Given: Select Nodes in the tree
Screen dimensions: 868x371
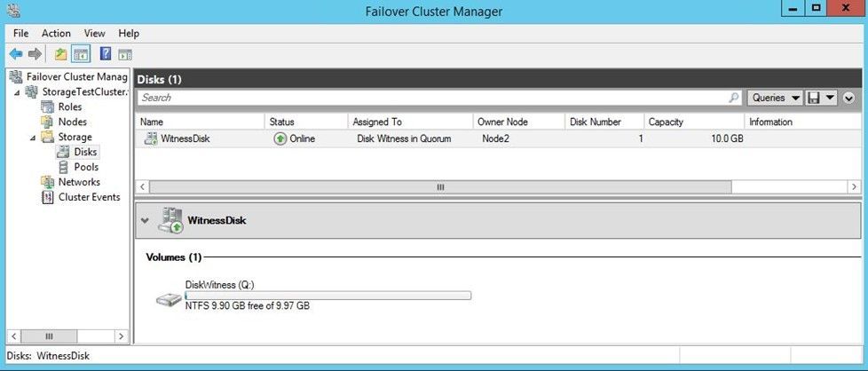Looking at the screenshot, I should click(73, 122).
